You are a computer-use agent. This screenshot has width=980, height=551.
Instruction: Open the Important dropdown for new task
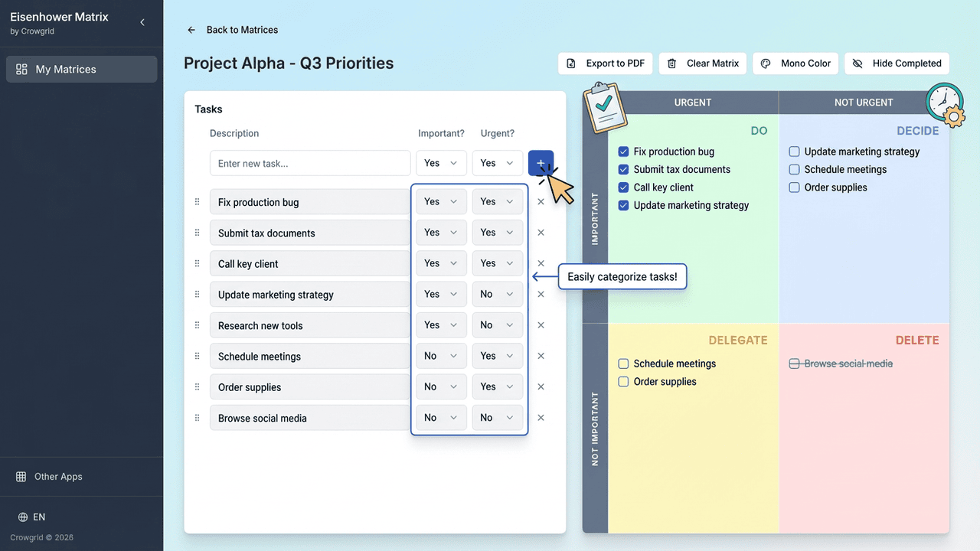tap(441, 163)
